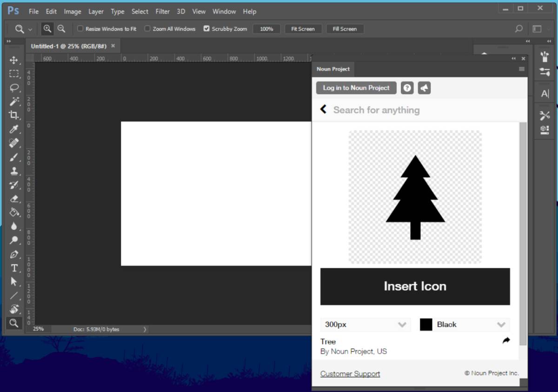Click the share arrow beside Tree
Viewport: 558px width, 392px height.
(x=506, y=341)
